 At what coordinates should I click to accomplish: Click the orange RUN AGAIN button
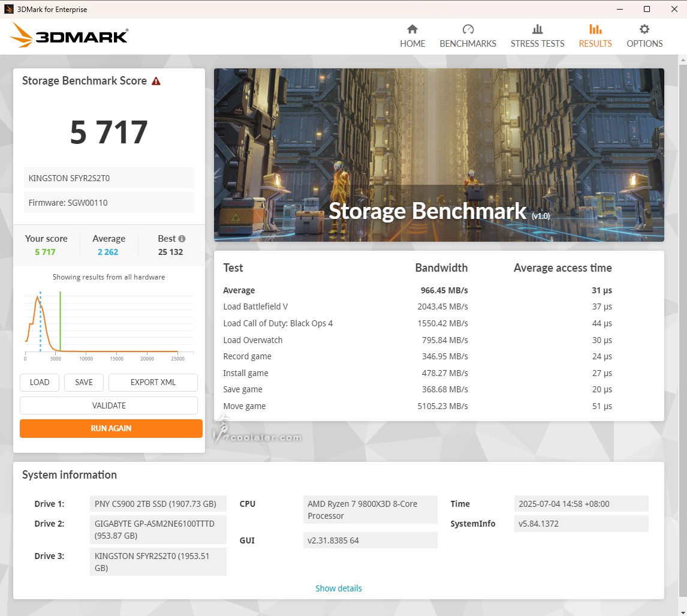tap(111, 428)
